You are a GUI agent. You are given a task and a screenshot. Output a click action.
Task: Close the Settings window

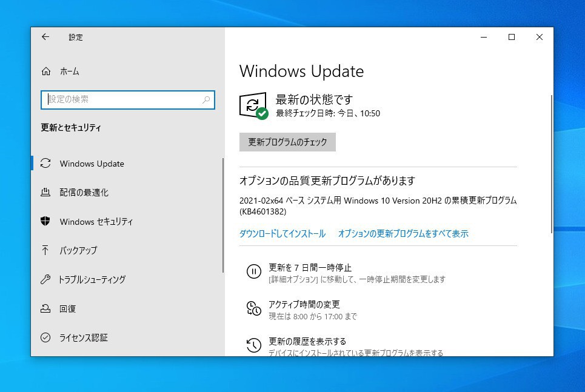(540, 37)
